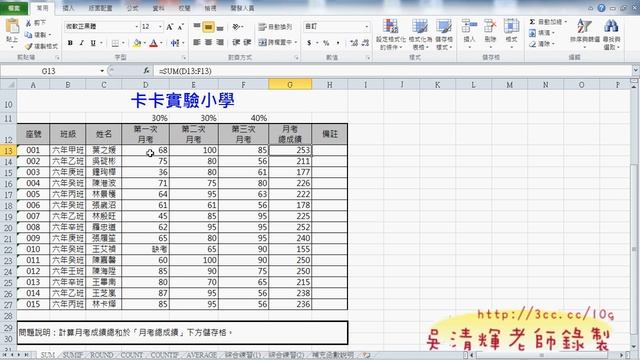Apply the red font color A
640x360 pixels.
point(153,43)
